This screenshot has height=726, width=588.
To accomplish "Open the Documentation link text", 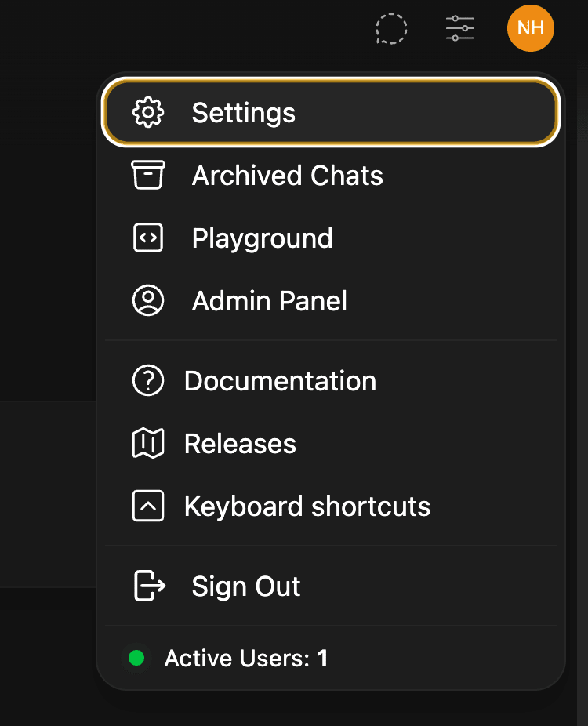I will (x=280, y=381).
